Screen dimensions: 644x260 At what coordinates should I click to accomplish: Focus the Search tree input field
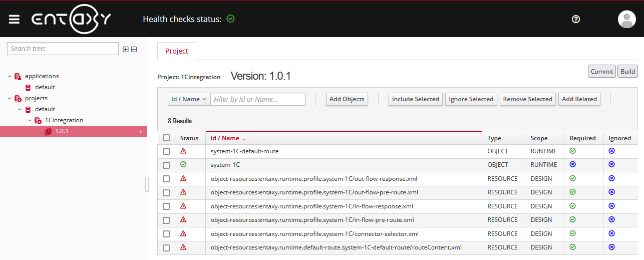click(63, 49)
